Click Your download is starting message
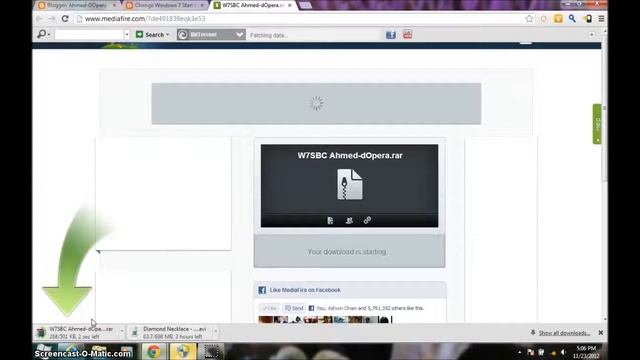The width and height of the screenshot is (640, 360). click(347, 252)
